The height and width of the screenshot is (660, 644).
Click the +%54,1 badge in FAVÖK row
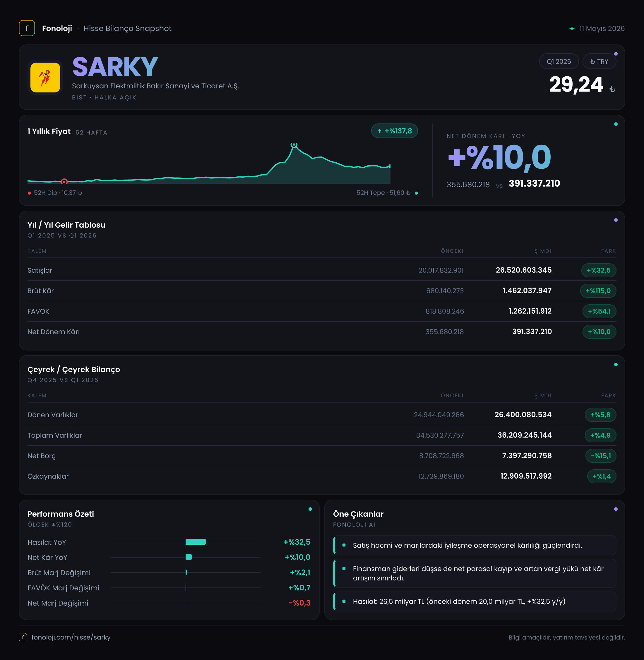point(599,311)
